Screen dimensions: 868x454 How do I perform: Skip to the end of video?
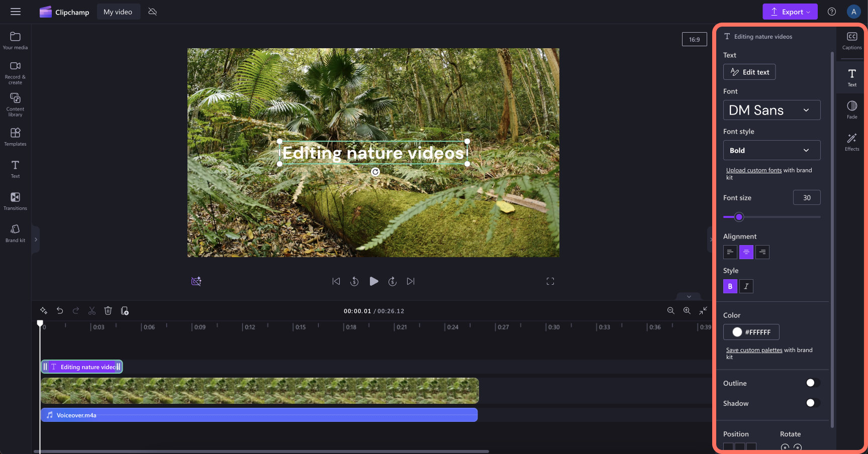pos(411,281)
